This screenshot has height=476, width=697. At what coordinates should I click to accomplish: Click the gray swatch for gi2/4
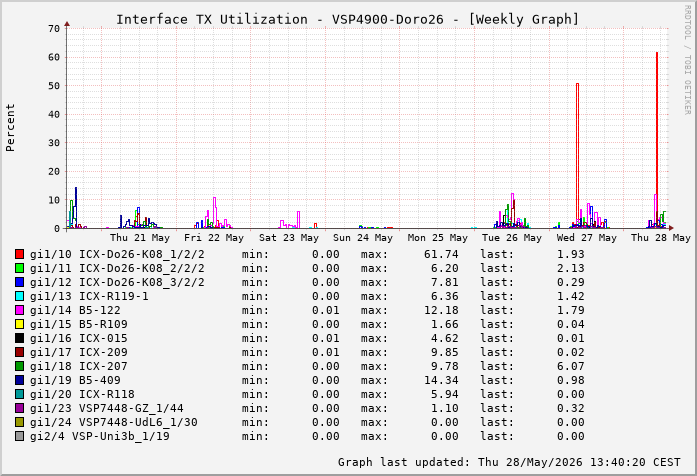click(x=19, y=436)
